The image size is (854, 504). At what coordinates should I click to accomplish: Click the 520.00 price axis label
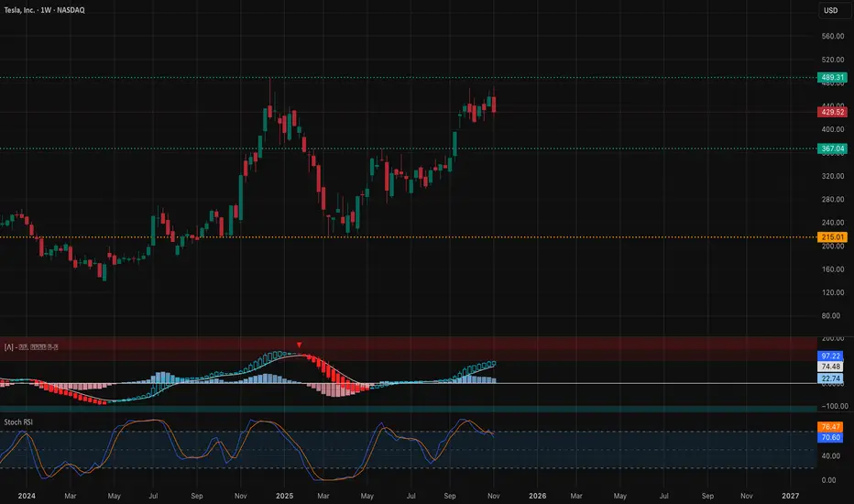(x=833, y=60)
